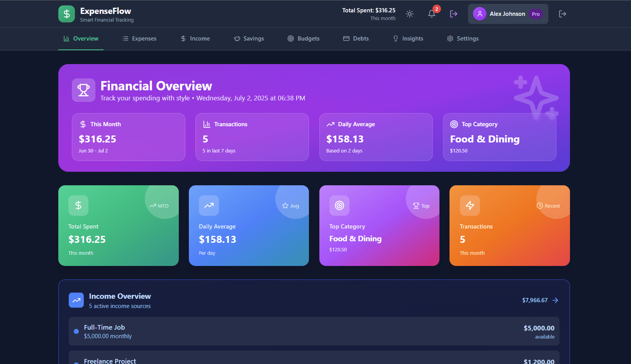
Task: Select the Full-Time Job income entry
Action: [314, 331]
